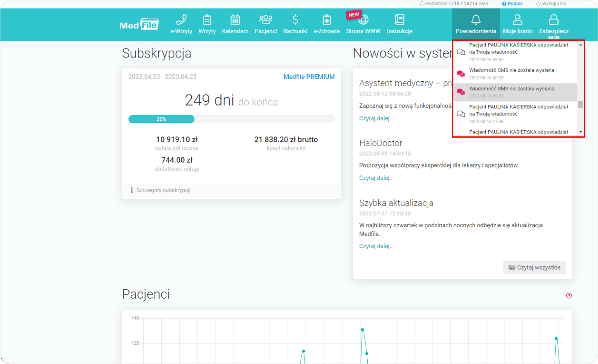This screenshot has width=598, height=364.
Task: Click chat icon of 17:46 notification
Action: 461,114
